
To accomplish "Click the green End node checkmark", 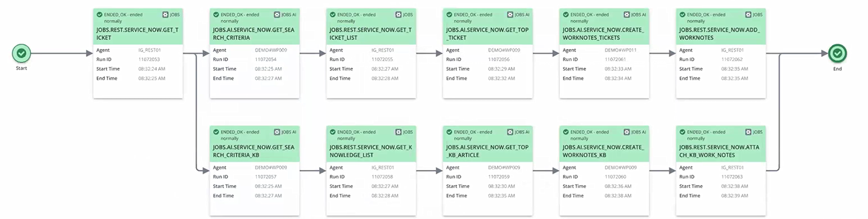I will pos(837,53).
